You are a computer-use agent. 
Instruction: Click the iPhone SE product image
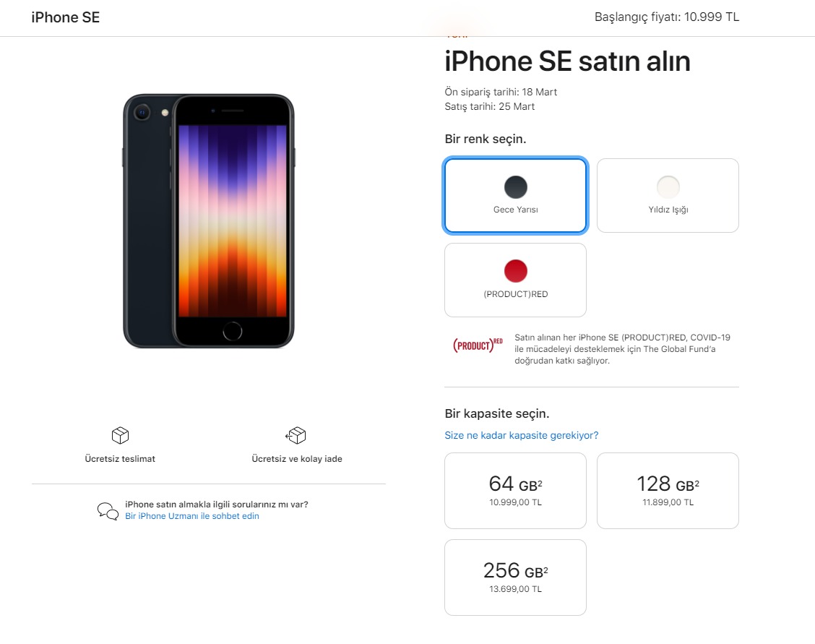click(209, 221)
